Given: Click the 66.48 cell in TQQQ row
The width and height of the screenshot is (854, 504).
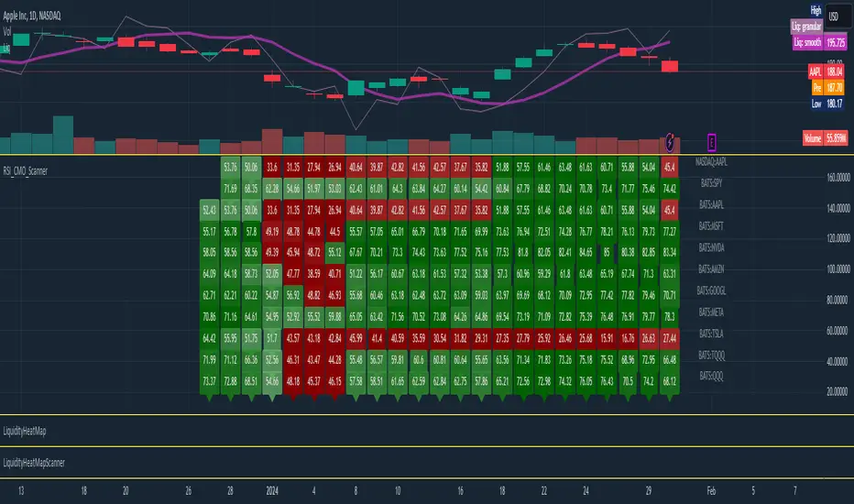Looking at the screenshot, I should (670, 359).
